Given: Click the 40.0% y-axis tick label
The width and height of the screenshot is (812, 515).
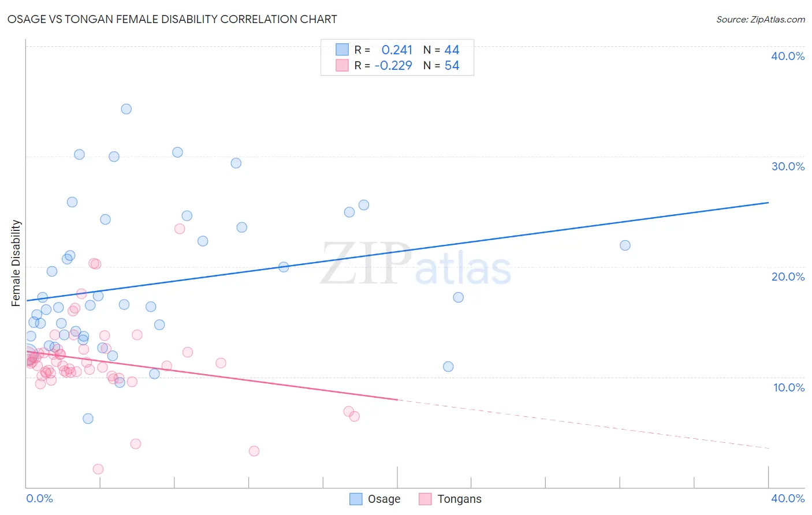Looking at the screenshot, I should click(788, 56).
